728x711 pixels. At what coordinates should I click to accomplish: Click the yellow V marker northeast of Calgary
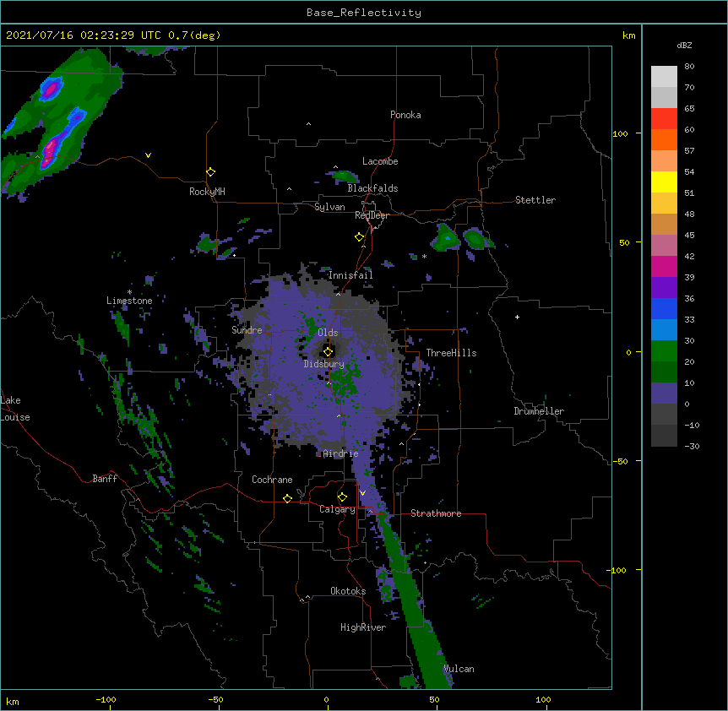(362, 493)
